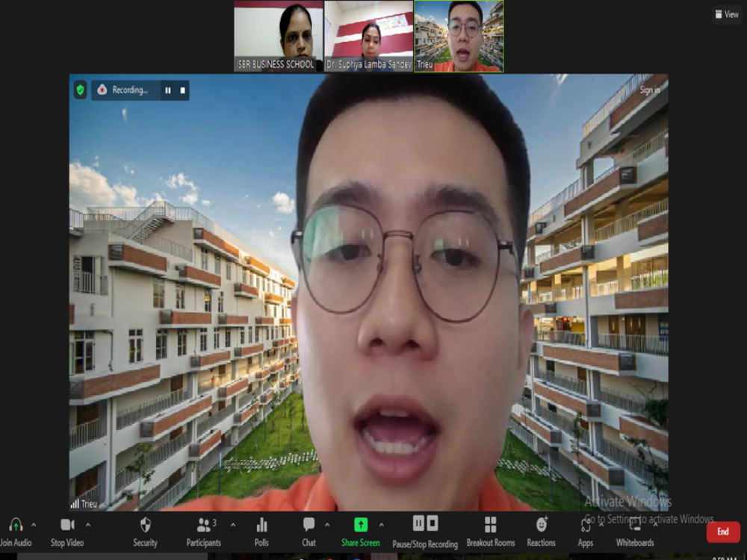Open video options caret beside Stop Video

click(88, 525)
